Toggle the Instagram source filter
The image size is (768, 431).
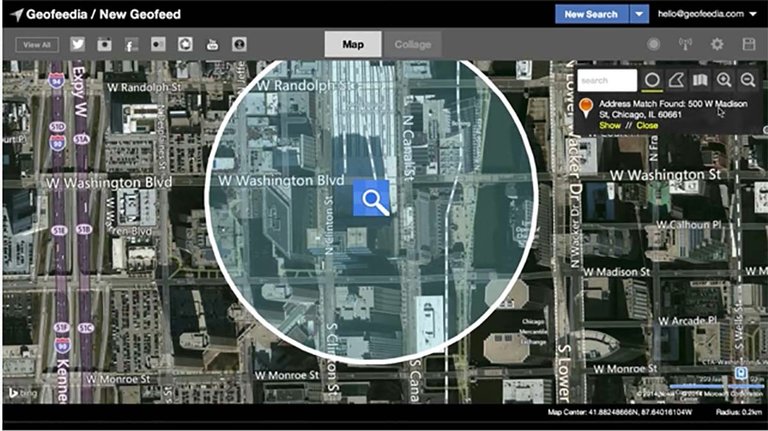[104, 45]
